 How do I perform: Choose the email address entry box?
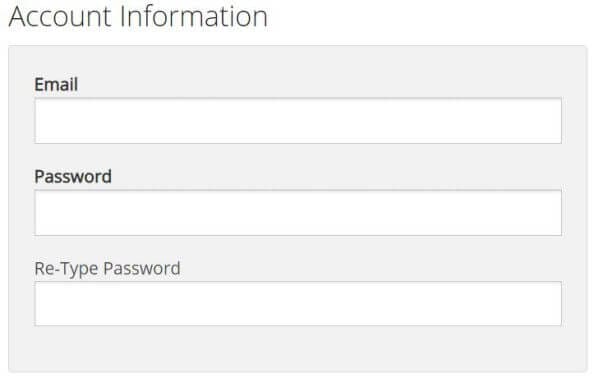[298, 121]
